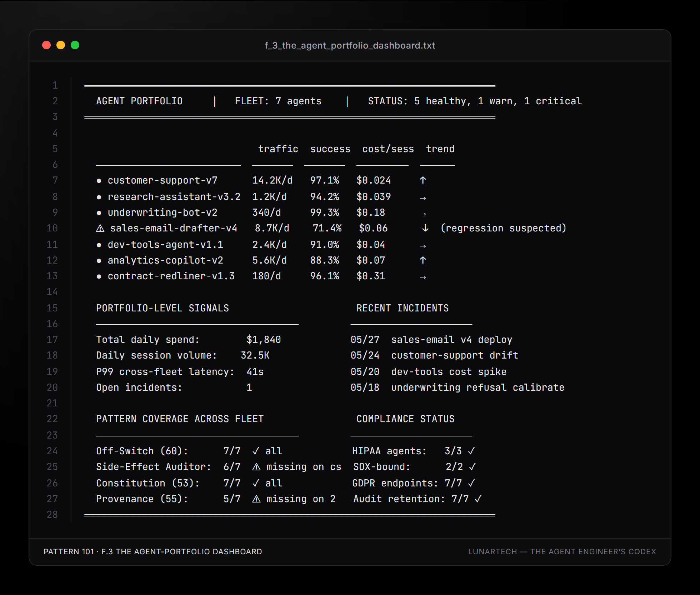The width and height of the screenshot is (700, 595).
Task: Click the yellow minimize window dot
Action: point(61,45)
